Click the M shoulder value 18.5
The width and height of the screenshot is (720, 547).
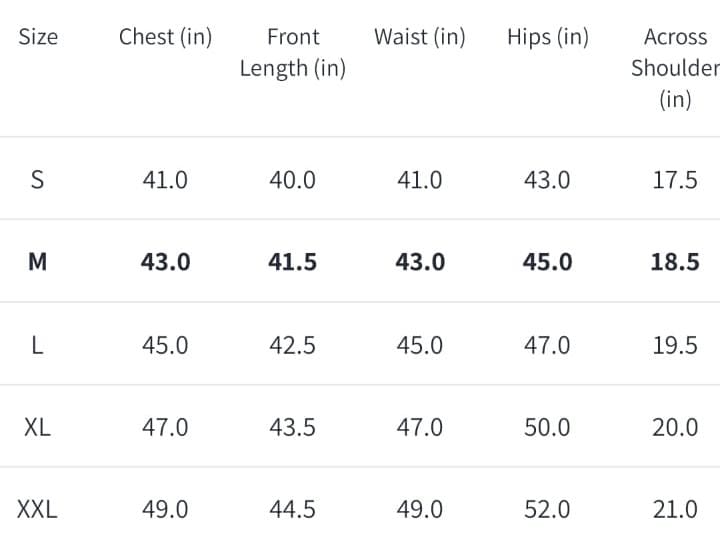tap(675, 262)
